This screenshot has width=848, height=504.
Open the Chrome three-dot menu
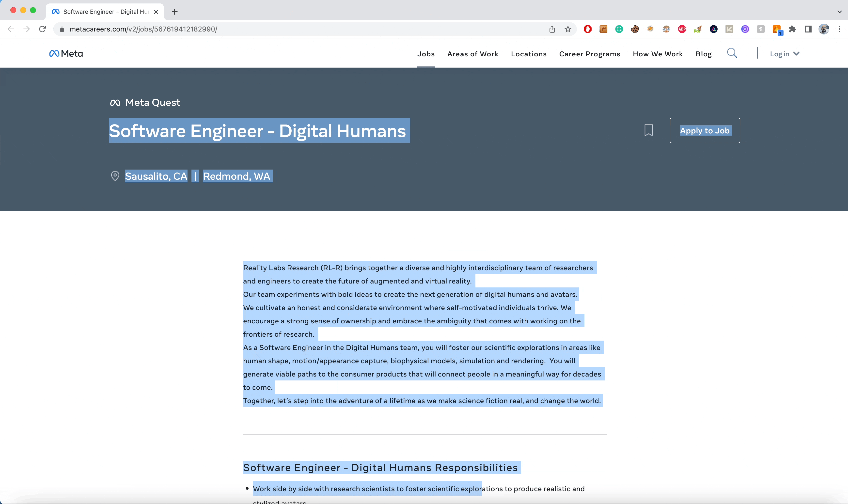coord(839,29)
